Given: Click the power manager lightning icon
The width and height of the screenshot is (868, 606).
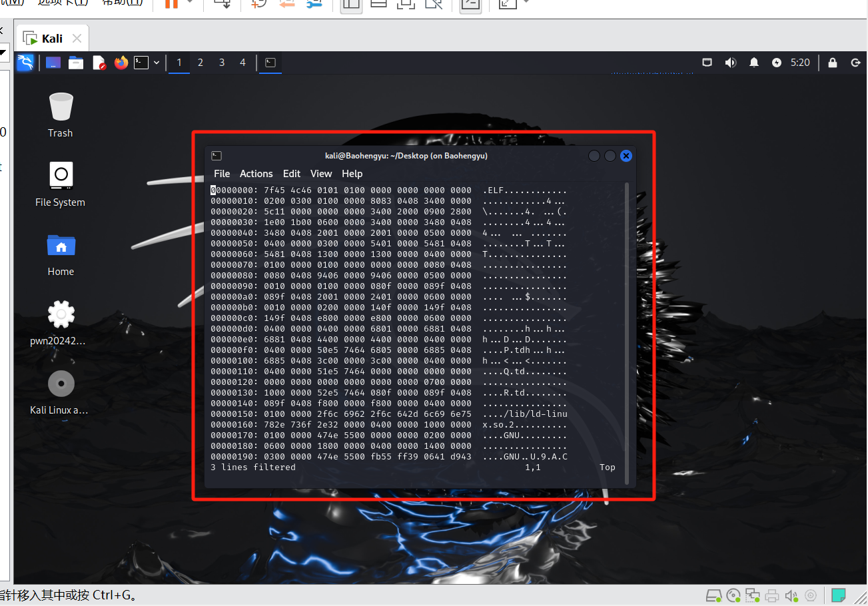Looking at the screenshot, I should pyautogui.click(x=776, y=63).
